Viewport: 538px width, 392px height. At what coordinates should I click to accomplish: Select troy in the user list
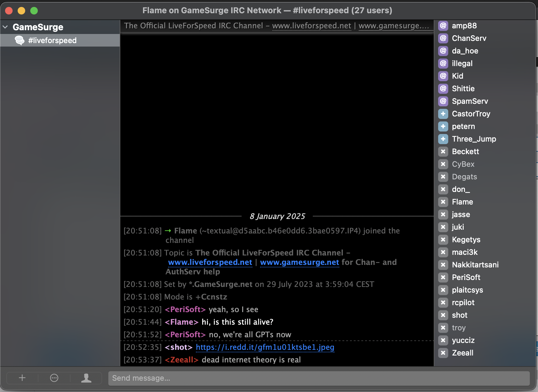[459, 328]
